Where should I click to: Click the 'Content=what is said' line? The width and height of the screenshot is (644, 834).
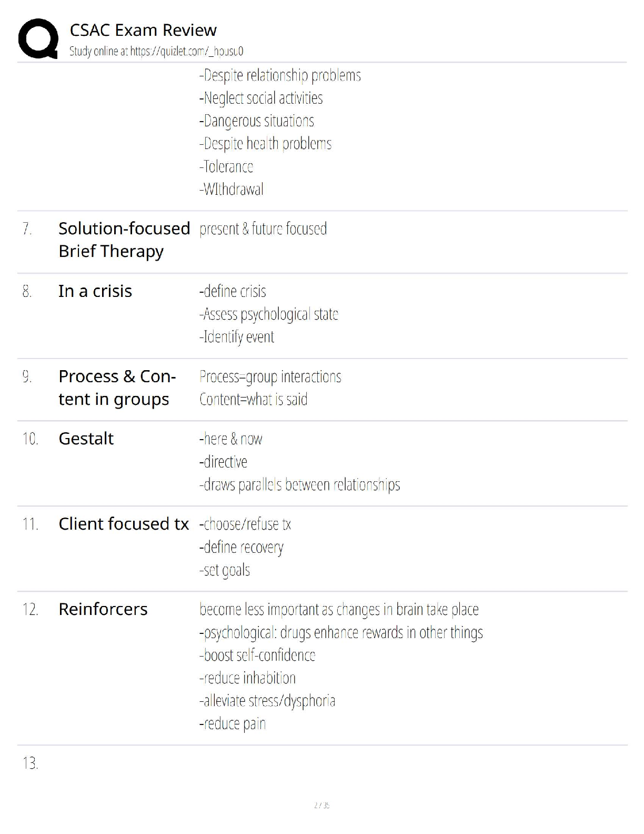click(254, 400)
